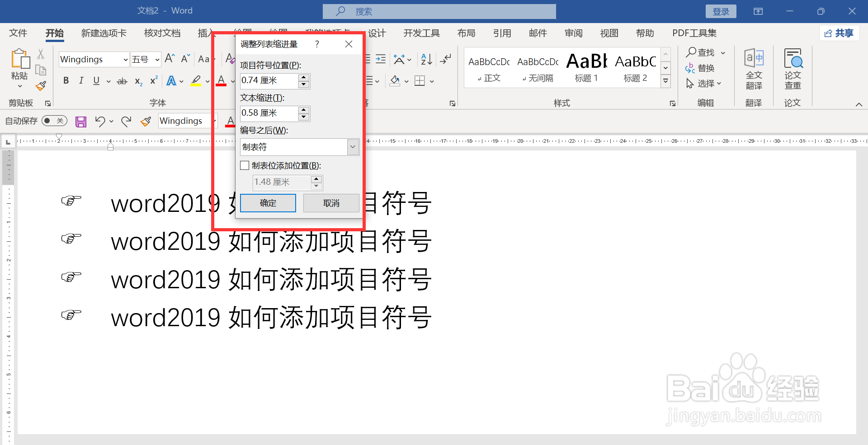Collapse the ribbon with chevron
This screenshot has width=868, height=445.
click(x=859, y=104)
